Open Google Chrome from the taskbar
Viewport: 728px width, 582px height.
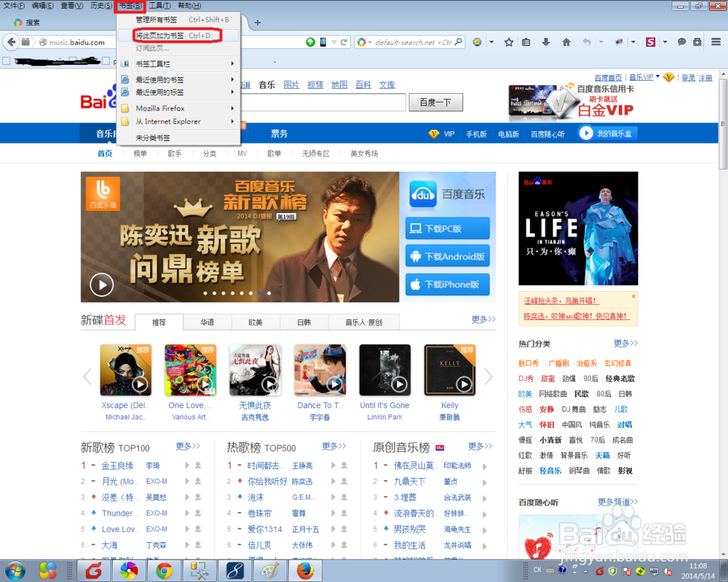pos(164,571)
